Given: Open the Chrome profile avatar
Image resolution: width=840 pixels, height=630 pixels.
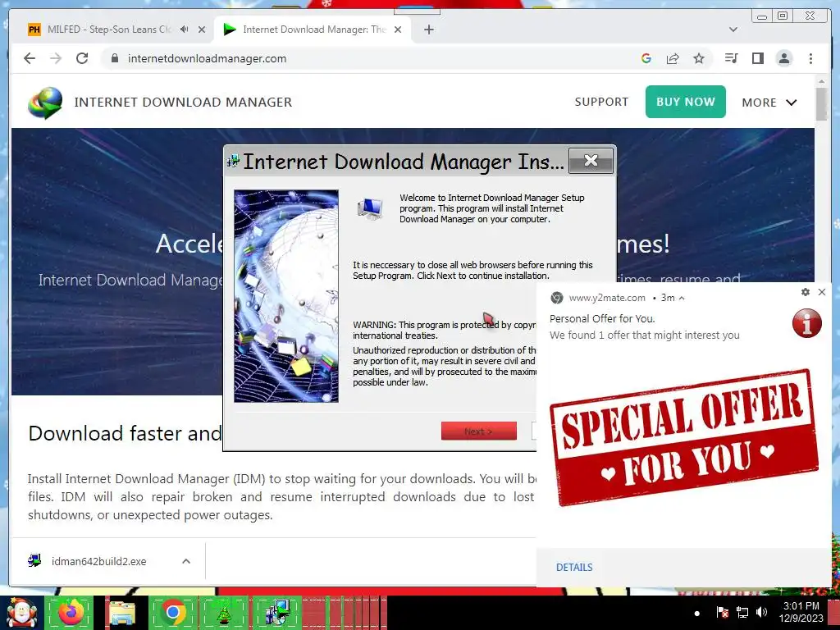Looking at the screenshot, I should (784, 58).
